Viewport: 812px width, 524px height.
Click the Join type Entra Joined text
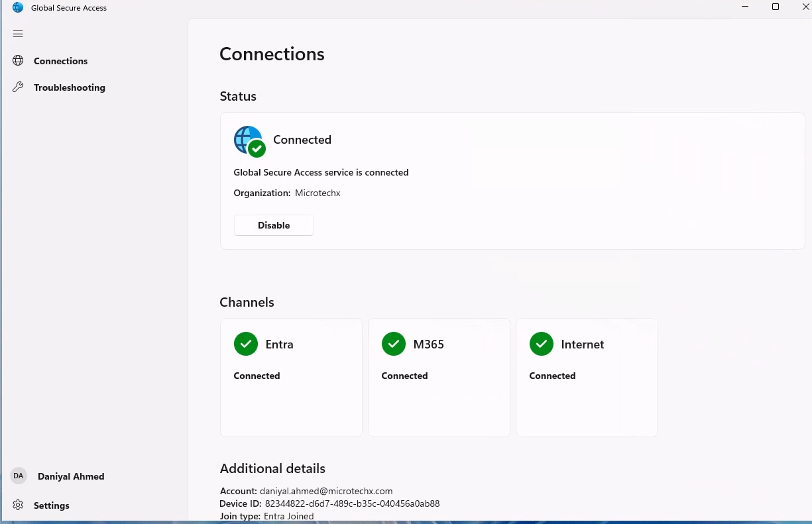tap(267, 516)
